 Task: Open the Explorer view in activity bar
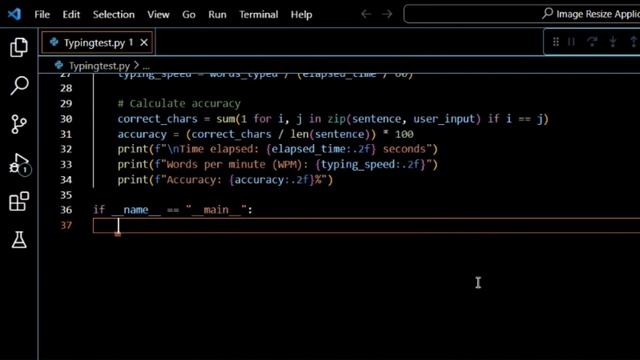click(x=19, y=47)
